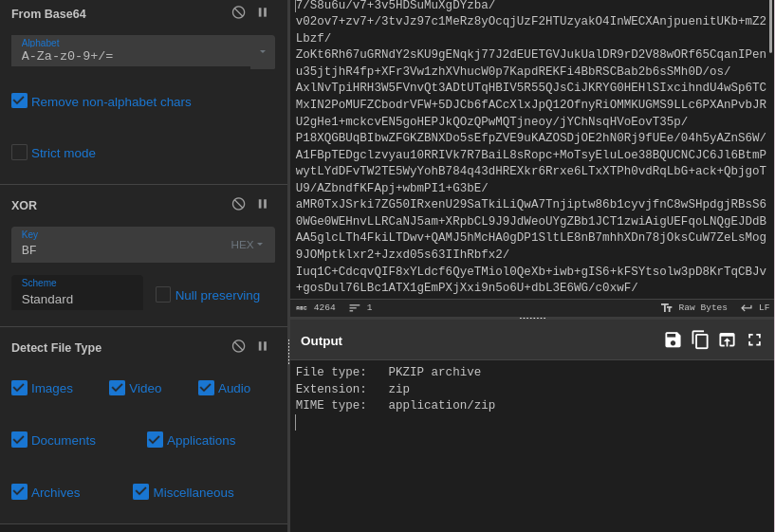The image size is (775, 532).
Task: Click the Output pane title
Action: click(x=322, y=340)
